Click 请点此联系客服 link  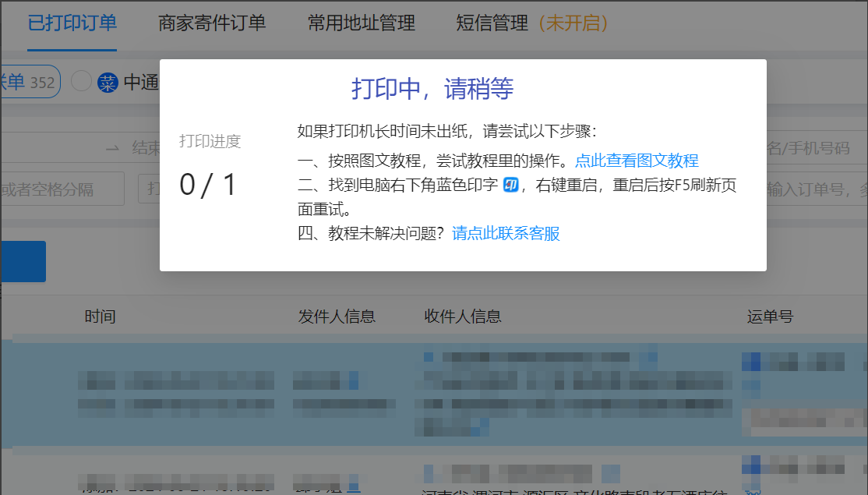(506, 233)
